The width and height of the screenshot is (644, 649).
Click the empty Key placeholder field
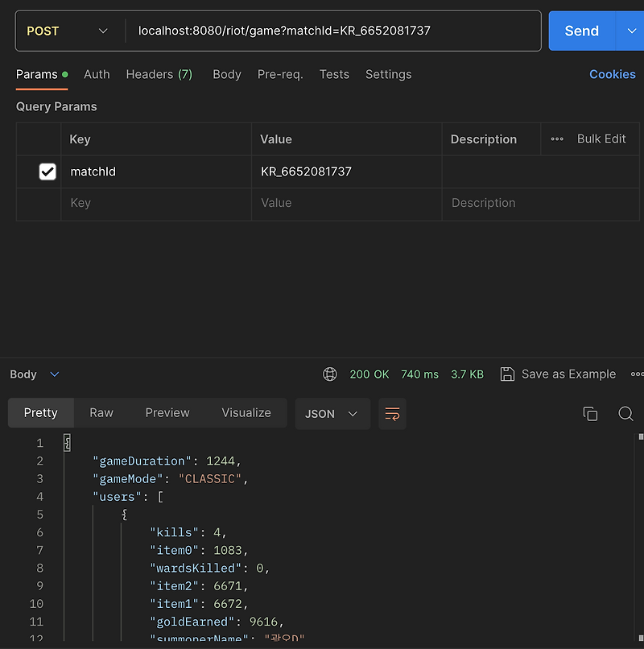tap(156, 203)
